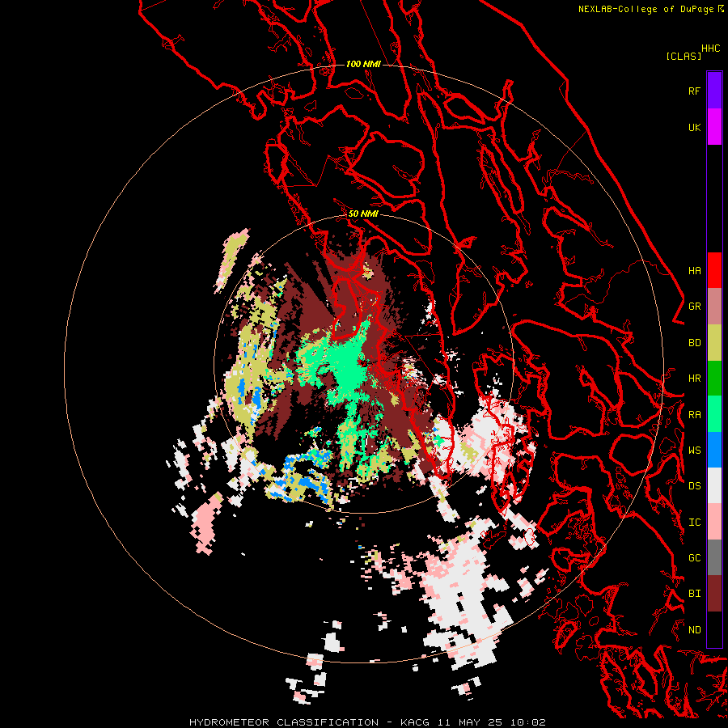Click the IC legend label
Screen dimensions: 728x728
694,523
